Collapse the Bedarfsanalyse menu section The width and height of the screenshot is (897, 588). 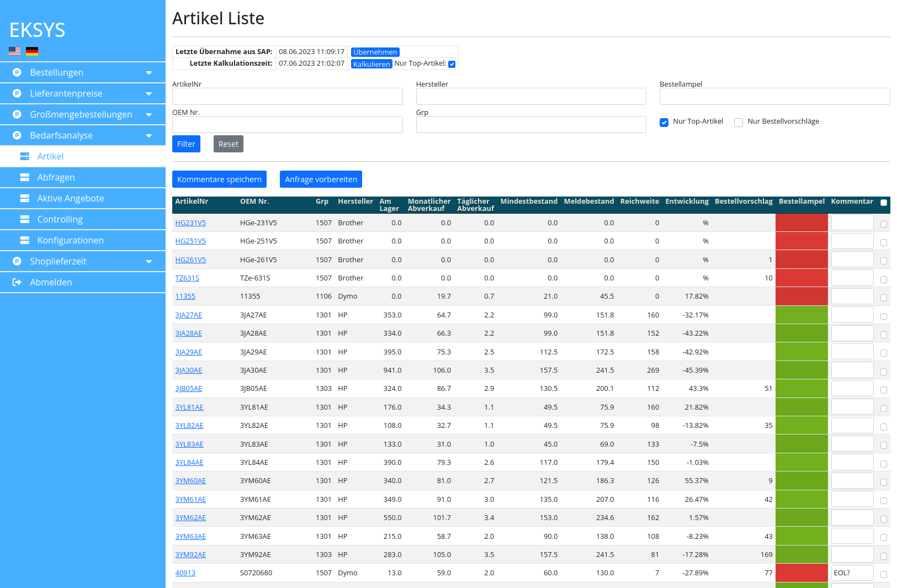click(x=148, y=136)
